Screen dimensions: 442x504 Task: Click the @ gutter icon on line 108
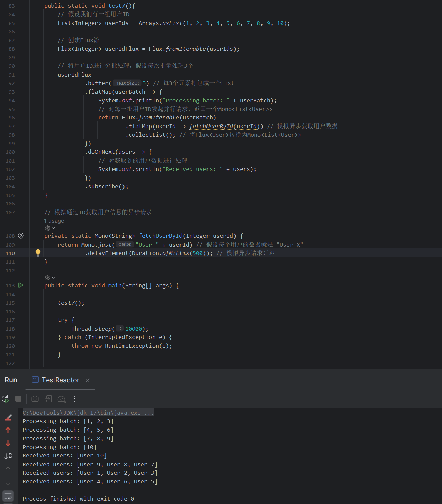coord(21,235)
